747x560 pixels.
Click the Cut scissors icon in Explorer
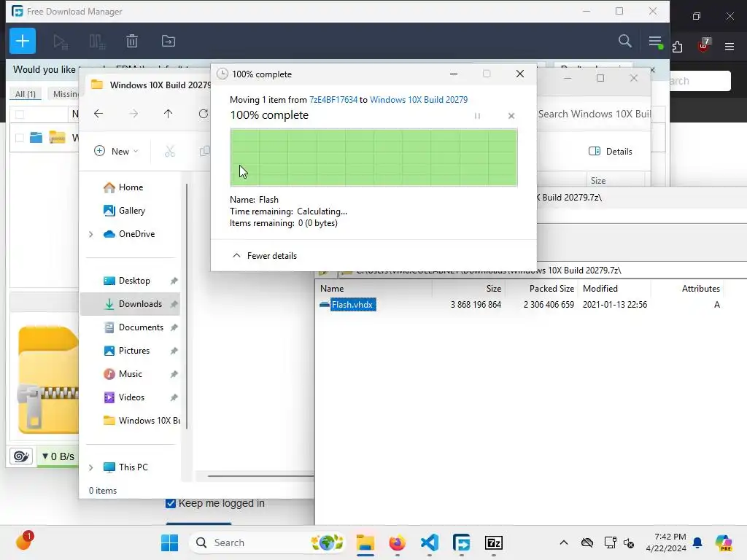click(x=169, y=152)
